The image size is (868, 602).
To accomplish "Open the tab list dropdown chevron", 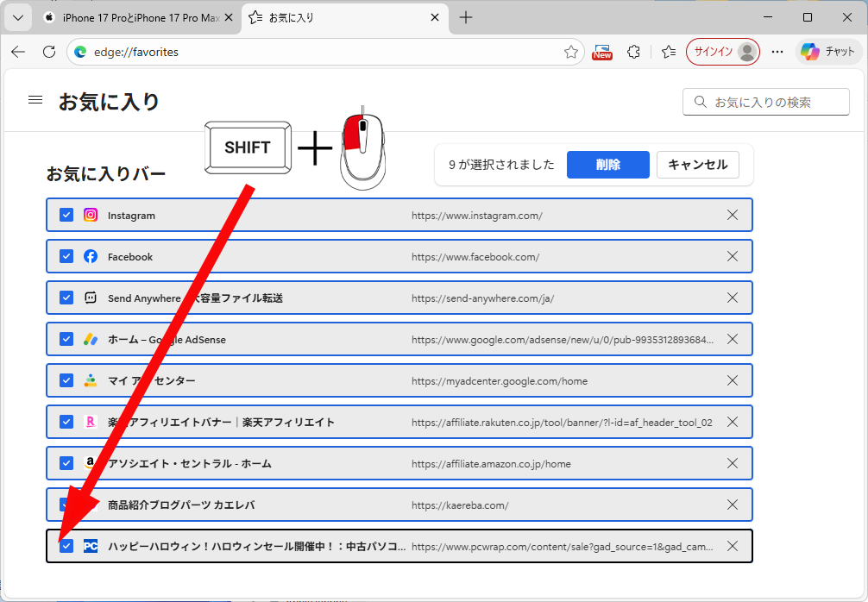I will [x=17, y=17].
